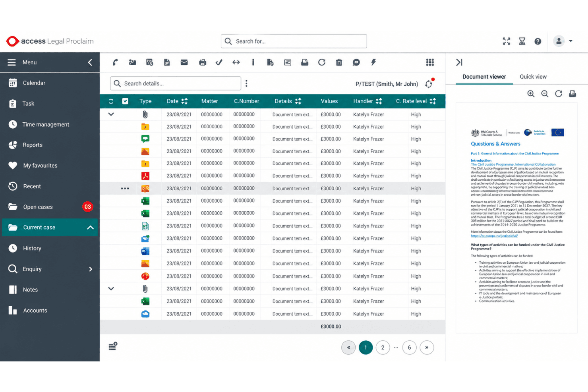Print the document from the viewer panel
Viewport: 588px width, 392px height.
573,94
